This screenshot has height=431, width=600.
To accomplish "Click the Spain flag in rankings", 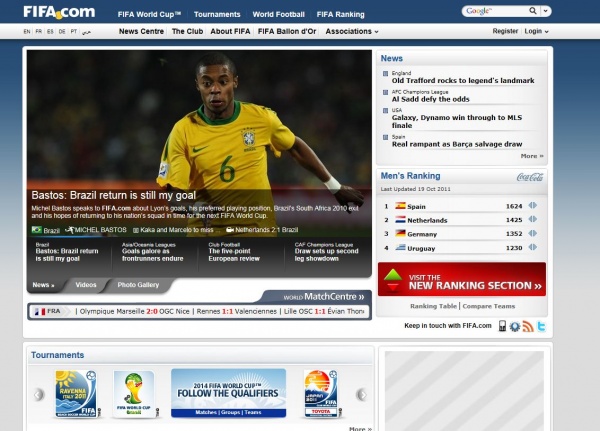I will click(400, 206).
